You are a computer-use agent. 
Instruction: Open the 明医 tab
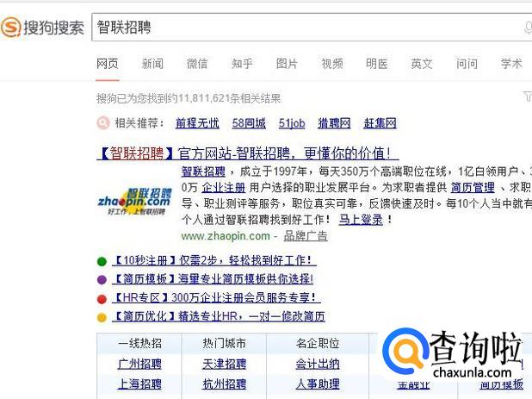pos(377,64)
